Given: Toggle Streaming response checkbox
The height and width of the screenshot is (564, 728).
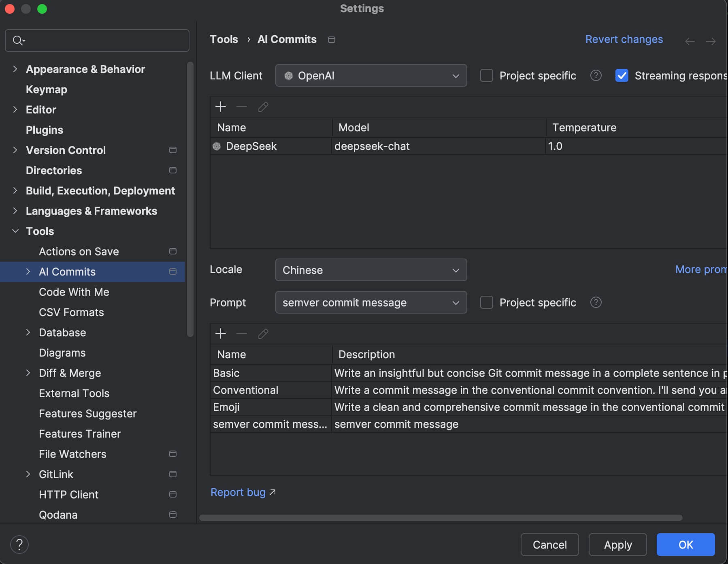Looking at the screenshot, I should [x=622, y=75].
